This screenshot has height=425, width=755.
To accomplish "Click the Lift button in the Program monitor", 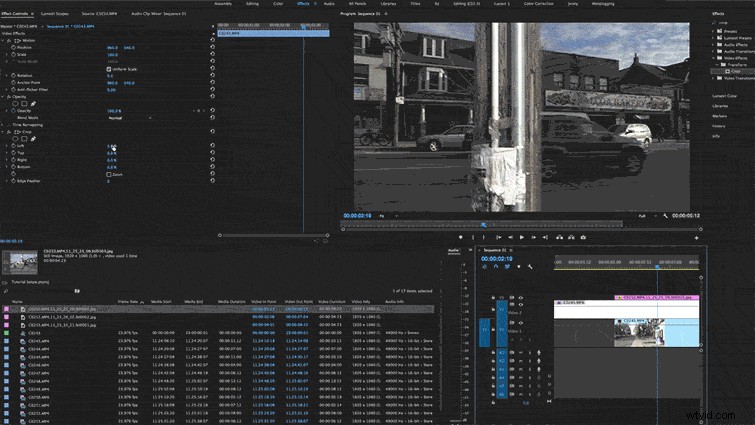I will (x=560, y=237).
